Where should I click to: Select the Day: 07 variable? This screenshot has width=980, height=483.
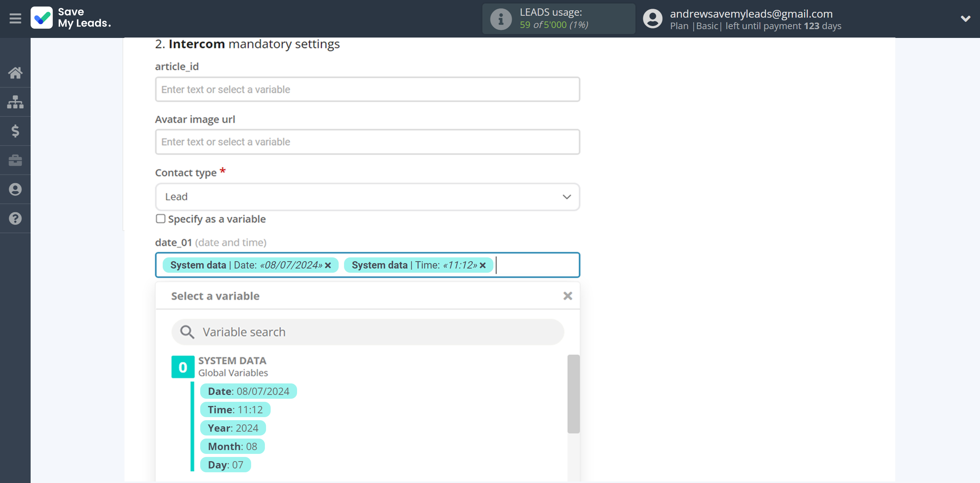click(225, 465)
